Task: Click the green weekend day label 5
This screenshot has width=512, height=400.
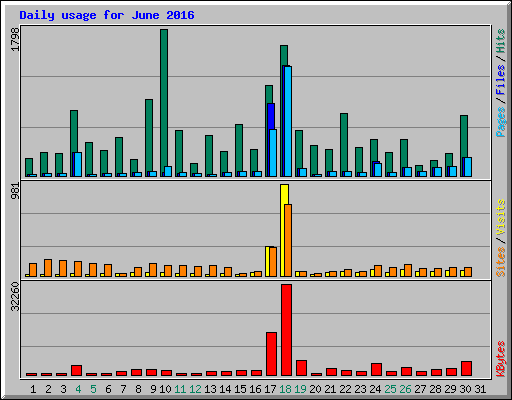Action: pyautogui.click(x=93, y=389)
